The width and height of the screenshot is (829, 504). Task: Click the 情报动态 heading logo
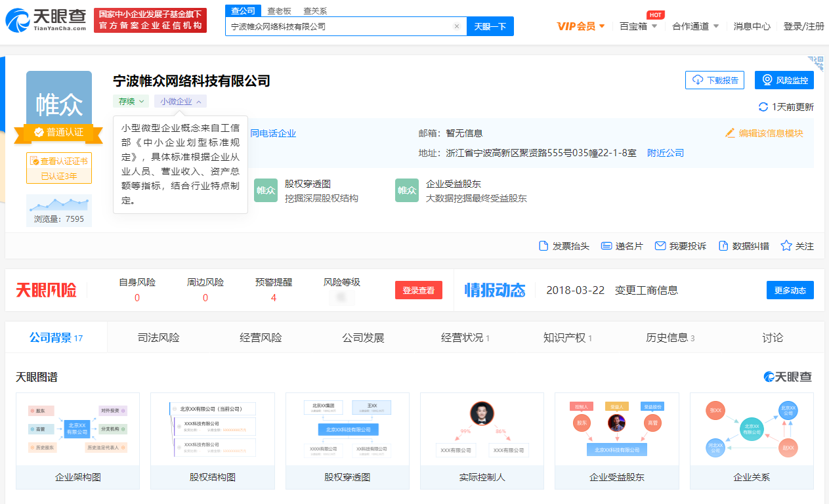coord(495,289)
